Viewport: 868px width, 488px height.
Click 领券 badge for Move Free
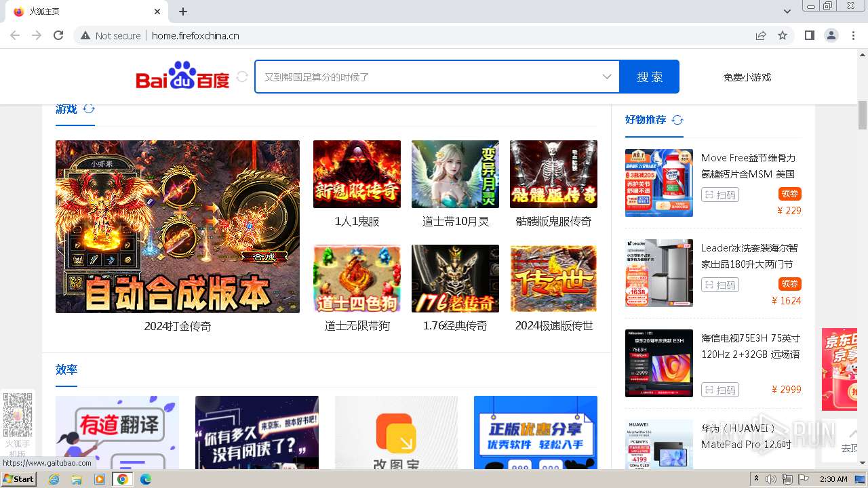[790, 194]
